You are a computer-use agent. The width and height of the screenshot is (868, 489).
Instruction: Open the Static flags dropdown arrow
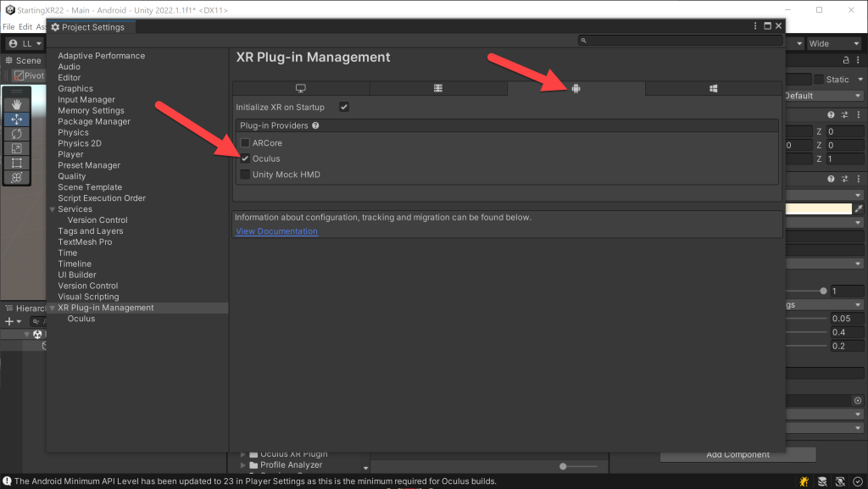tap(860, 79)
